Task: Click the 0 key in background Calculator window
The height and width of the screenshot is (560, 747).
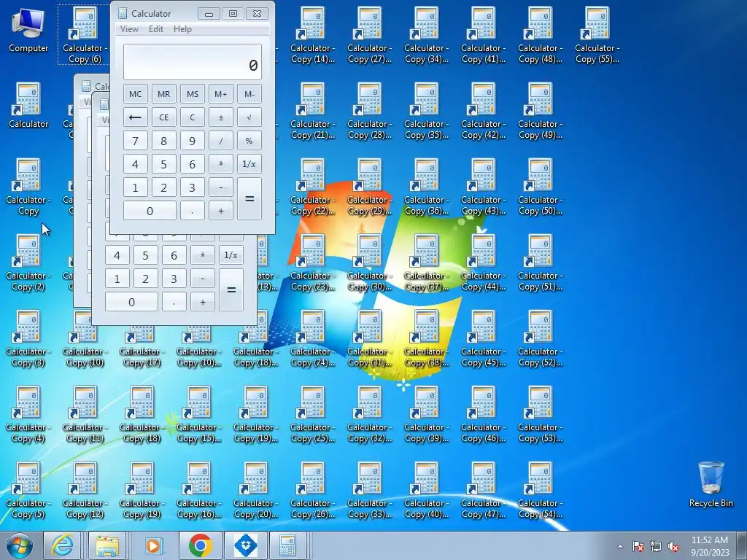Action: [x=131, y=302]
